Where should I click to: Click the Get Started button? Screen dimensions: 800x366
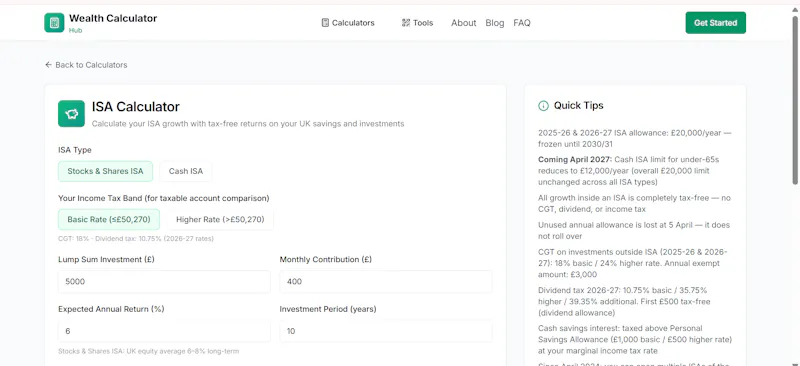[x=715, y=23]
